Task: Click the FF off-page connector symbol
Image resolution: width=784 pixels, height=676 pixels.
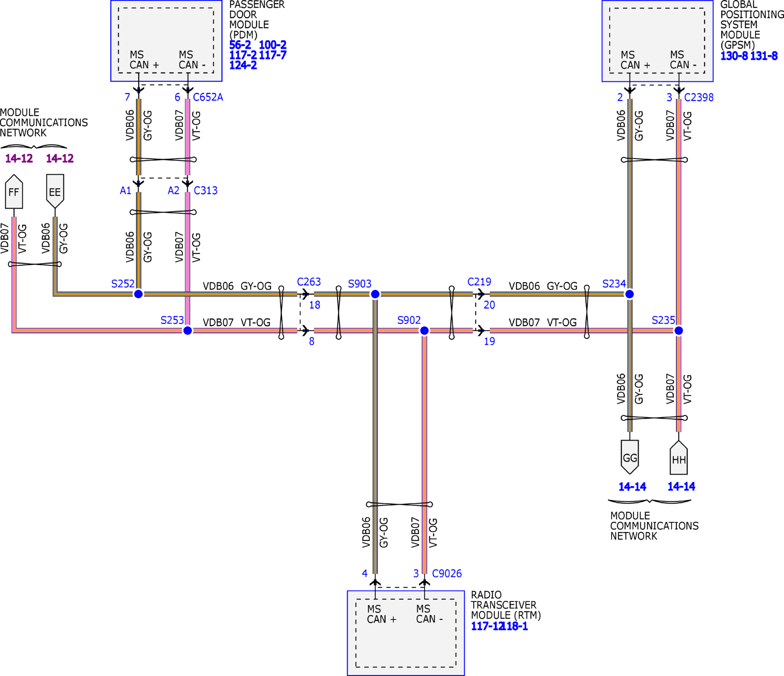Action: pos(14,191)
